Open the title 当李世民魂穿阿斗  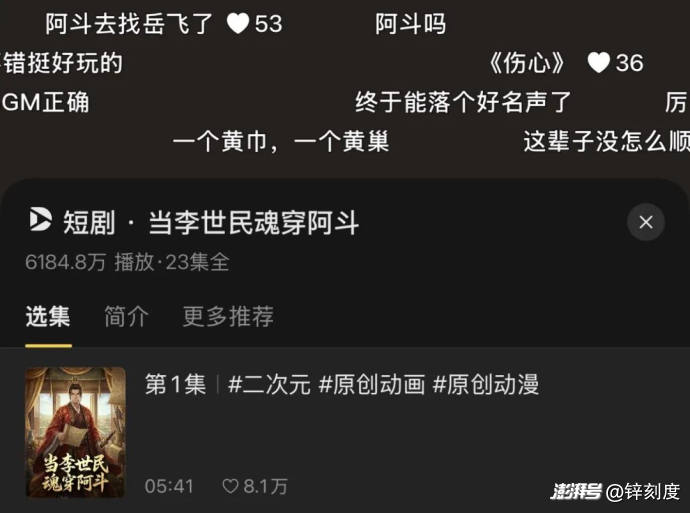253,223
